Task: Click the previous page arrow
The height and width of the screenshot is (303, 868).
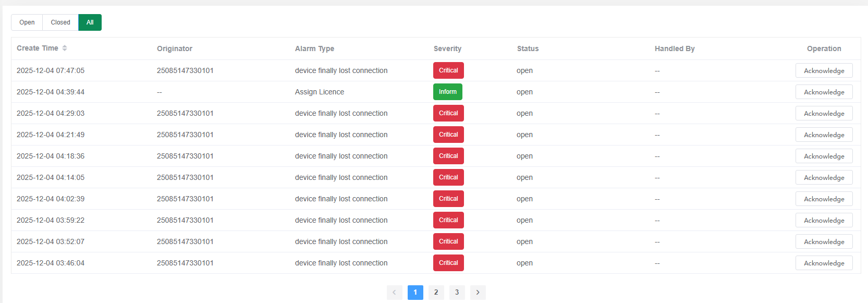Action: [394, 293]
